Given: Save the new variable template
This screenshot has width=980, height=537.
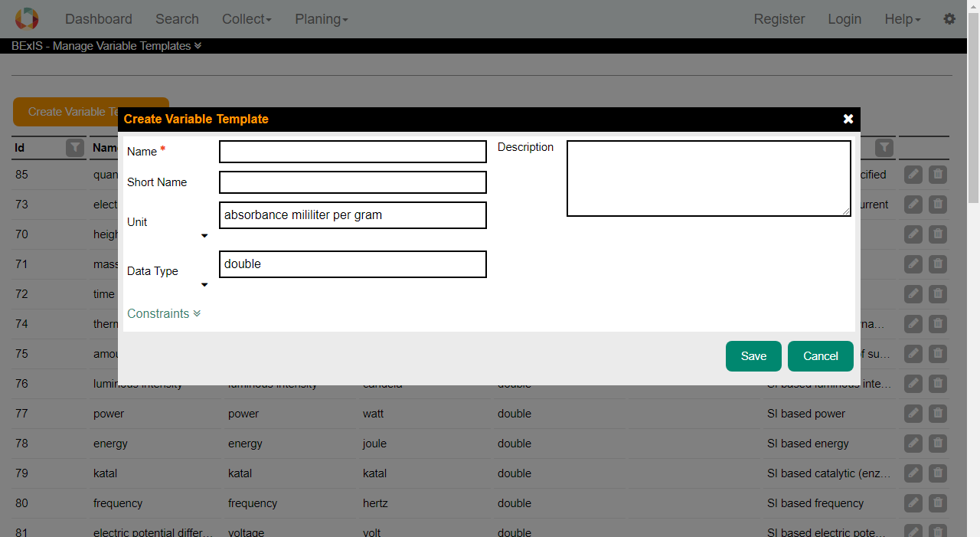Looking at the screenshot, I should (753, 356).
